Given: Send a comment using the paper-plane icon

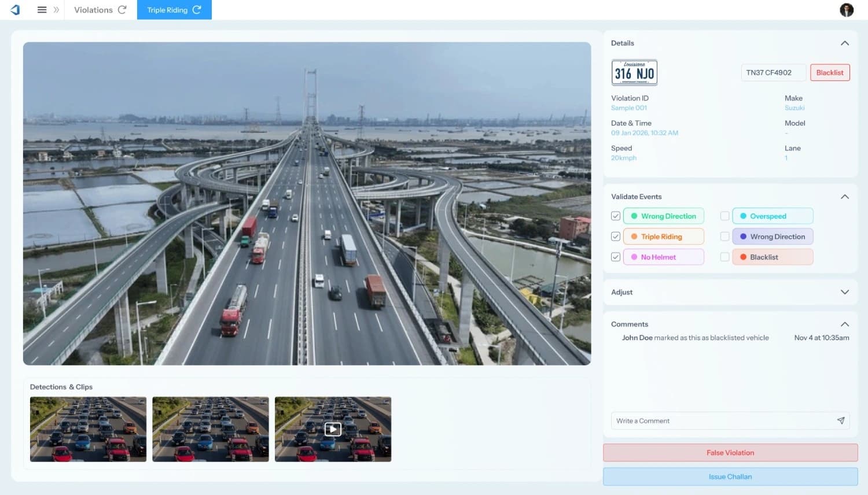Looking at the screenshot, I should (x=841, y=420).
